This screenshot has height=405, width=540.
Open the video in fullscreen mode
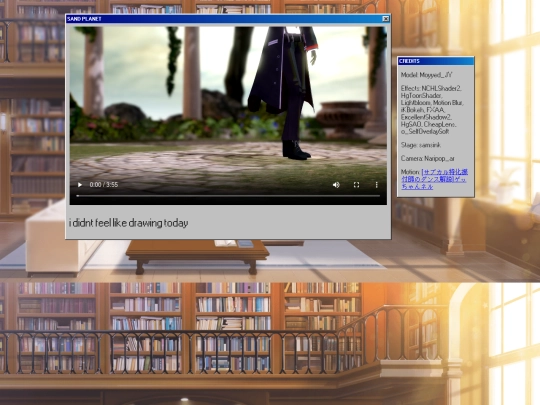(x=356, y=185)
